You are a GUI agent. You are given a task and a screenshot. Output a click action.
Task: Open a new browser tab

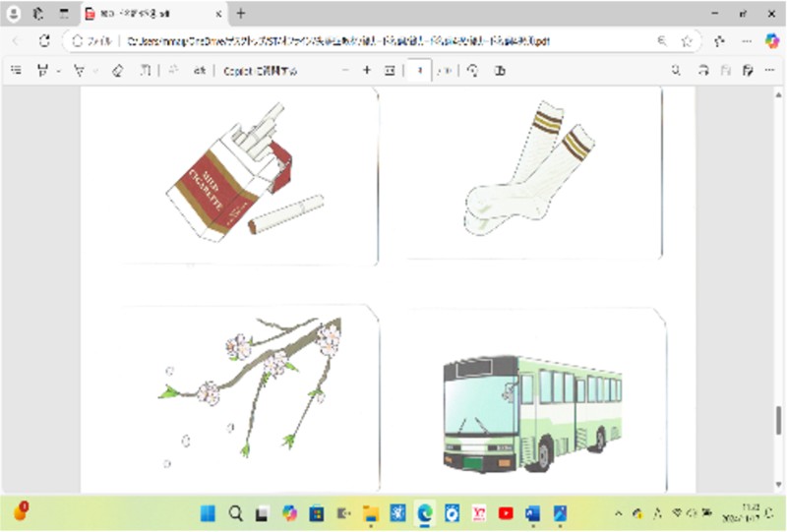(241, 14)
